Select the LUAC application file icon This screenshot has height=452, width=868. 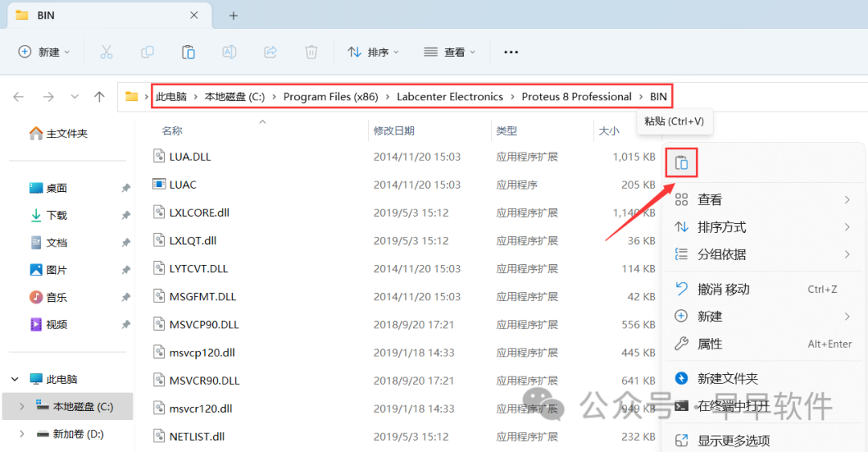[x=159, y=184]
